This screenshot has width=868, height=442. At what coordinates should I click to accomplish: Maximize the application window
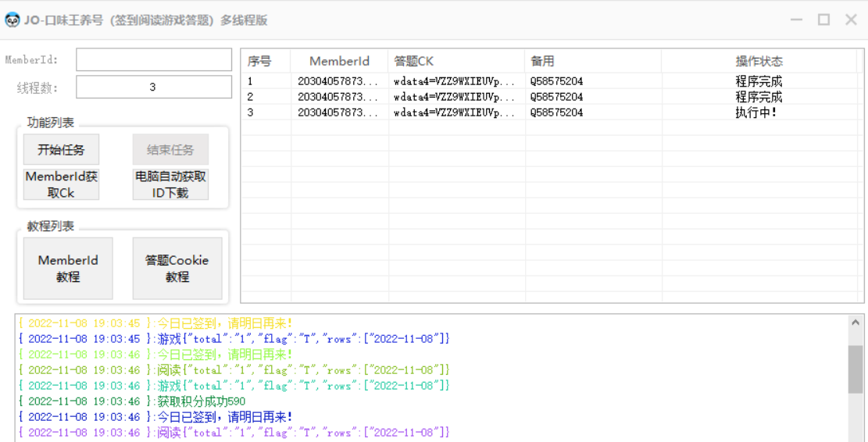(823, 20)
